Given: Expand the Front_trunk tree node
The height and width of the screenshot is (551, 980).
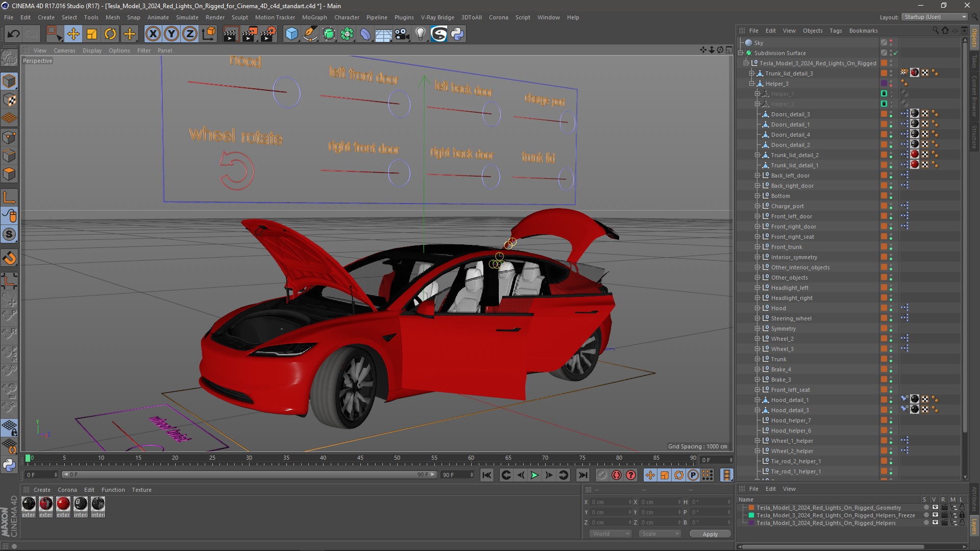Looking at the screenshot, I should point(757,247).
